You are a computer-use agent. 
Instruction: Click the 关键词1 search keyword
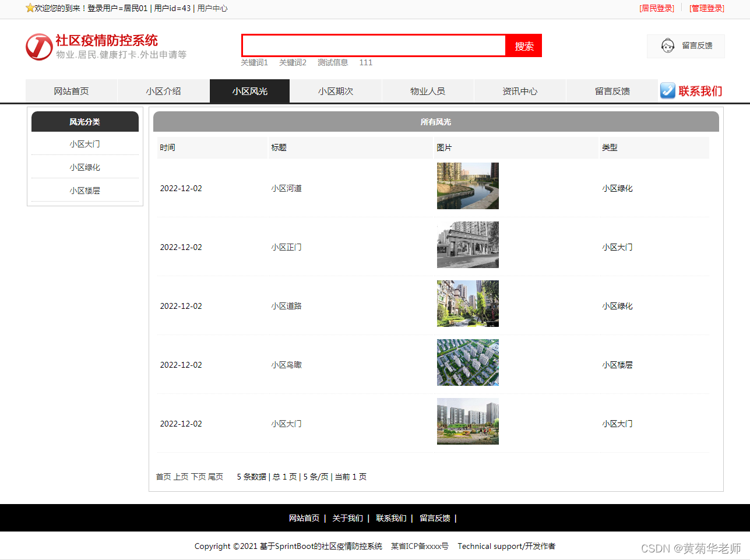click(255, 62)
